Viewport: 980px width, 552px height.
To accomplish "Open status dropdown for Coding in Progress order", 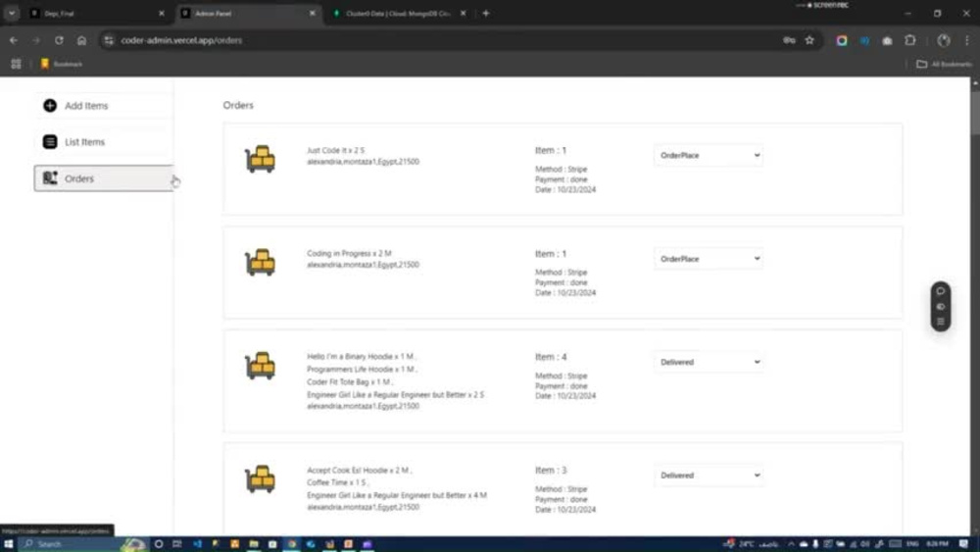I will tap(709, 259).
